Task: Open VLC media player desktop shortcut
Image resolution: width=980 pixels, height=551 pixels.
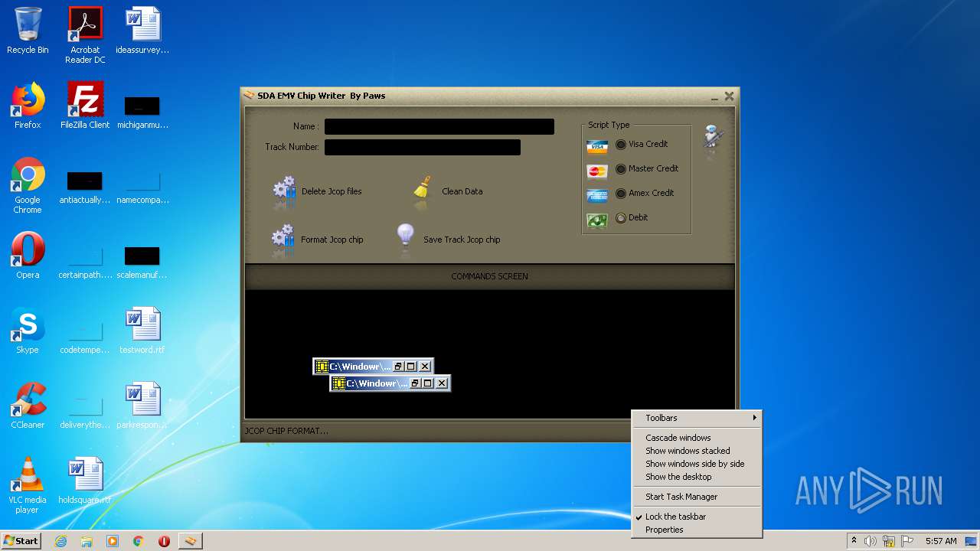Action: pos(28,485)
